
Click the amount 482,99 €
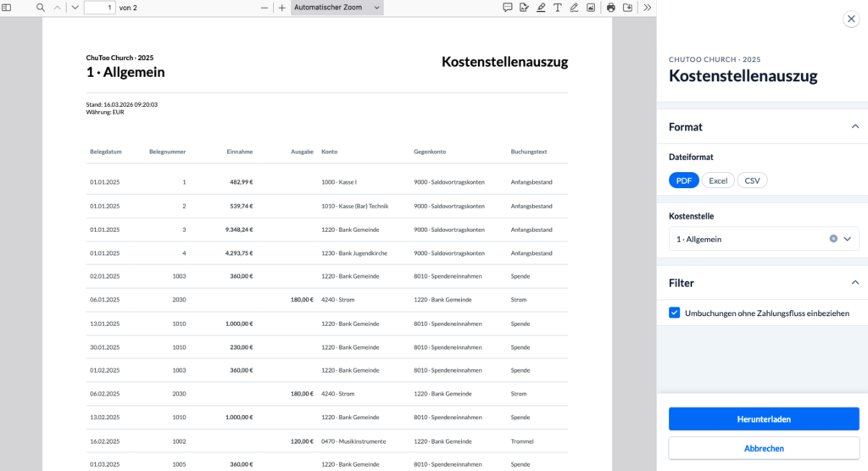(242, 182)
